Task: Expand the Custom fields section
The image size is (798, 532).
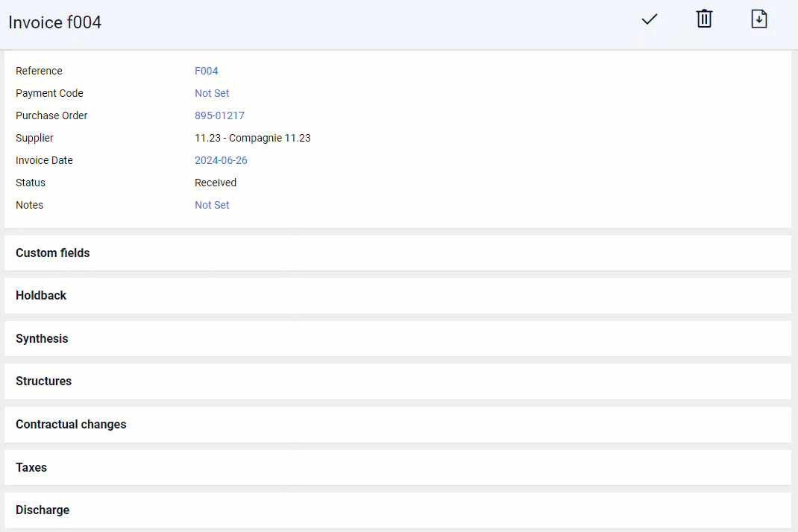Action: (x=53, y=253)
